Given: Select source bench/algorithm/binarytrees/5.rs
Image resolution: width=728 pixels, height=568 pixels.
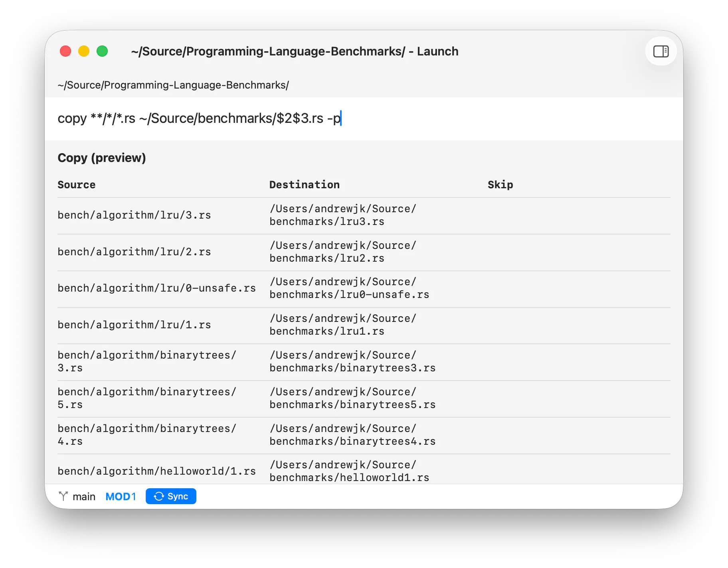Looking at the screenshot, I should (x=147, y=398).
